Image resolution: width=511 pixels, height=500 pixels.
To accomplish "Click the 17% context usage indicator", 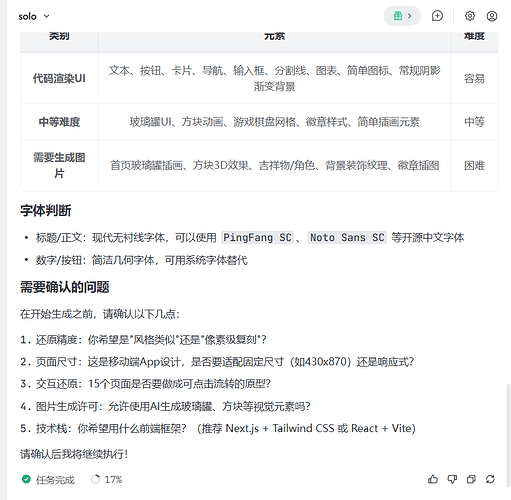I will click(106, 480).
